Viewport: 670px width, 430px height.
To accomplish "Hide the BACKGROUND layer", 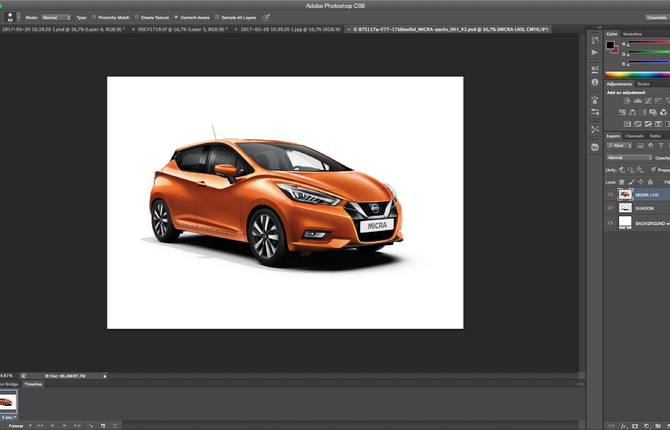I will [610, 223].
